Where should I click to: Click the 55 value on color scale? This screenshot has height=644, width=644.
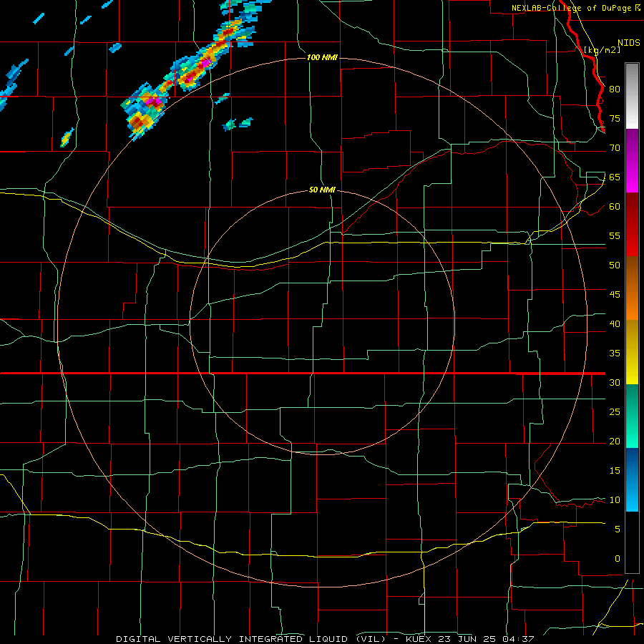[x=615, y=236]
